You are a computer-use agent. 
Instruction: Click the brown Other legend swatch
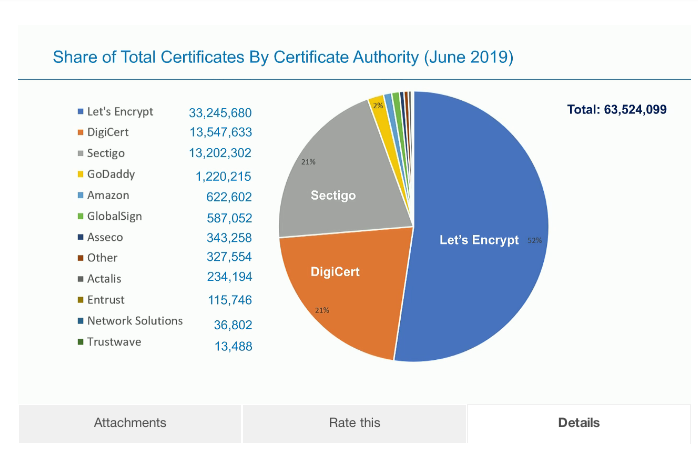(81, 258)
